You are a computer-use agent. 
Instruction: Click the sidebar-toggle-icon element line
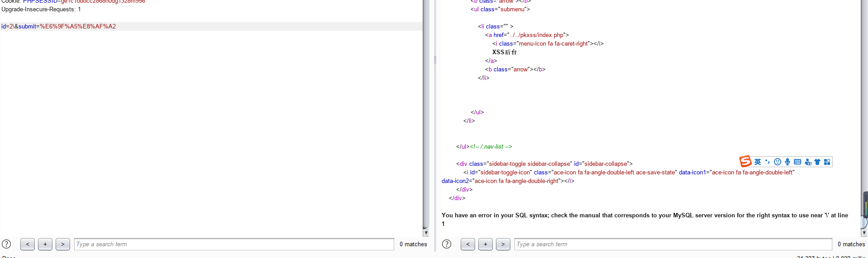(x=629, y=172)
